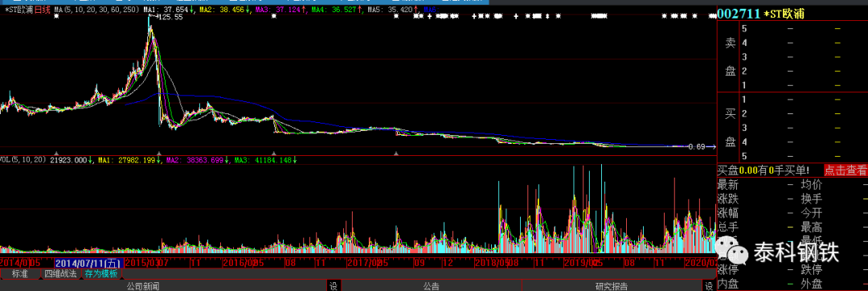Click the blue MA6 label at top

coord(429,10)
